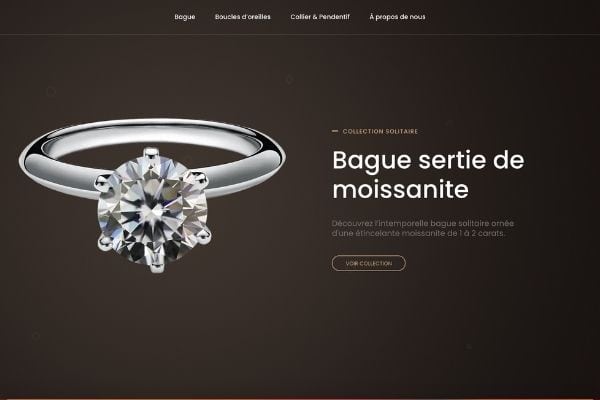This screenshot has width=600, height=400.
Task: Go to Boucles d'oreilles page
Action: click(x=243, y=17)
